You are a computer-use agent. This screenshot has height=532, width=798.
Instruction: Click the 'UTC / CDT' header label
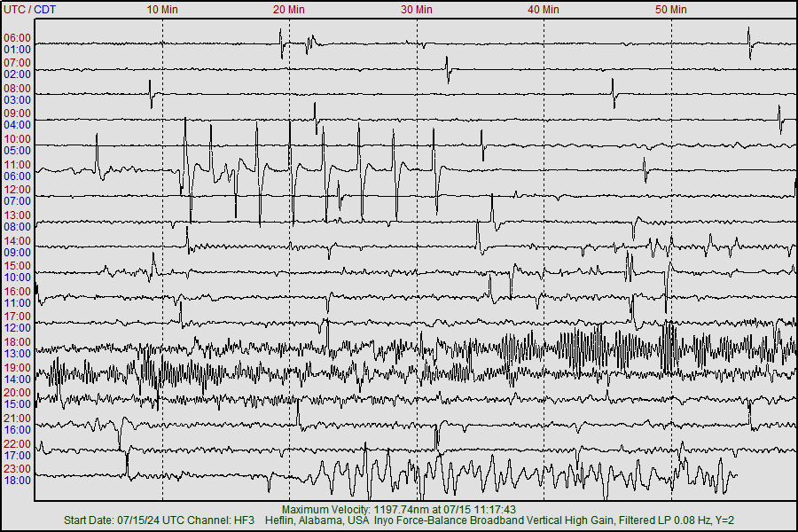[x=29, y=9]
